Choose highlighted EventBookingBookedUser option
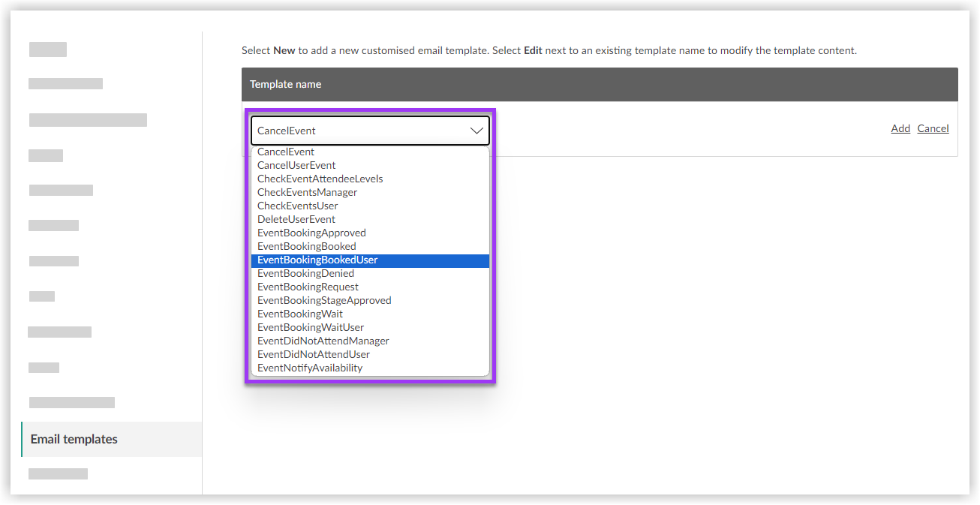 coord(317,260)
